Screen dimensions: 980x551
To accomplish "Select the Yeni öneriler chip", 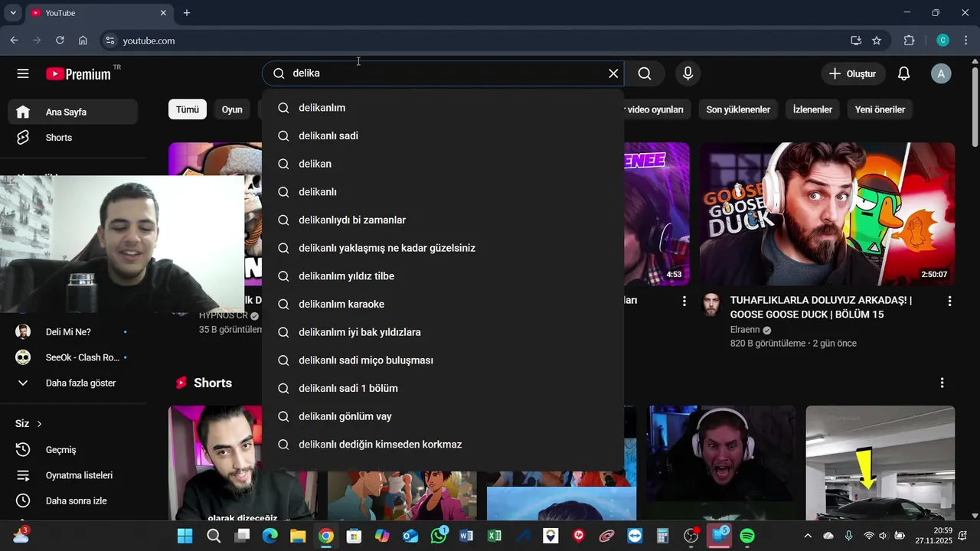I will (x=880, y=109).
